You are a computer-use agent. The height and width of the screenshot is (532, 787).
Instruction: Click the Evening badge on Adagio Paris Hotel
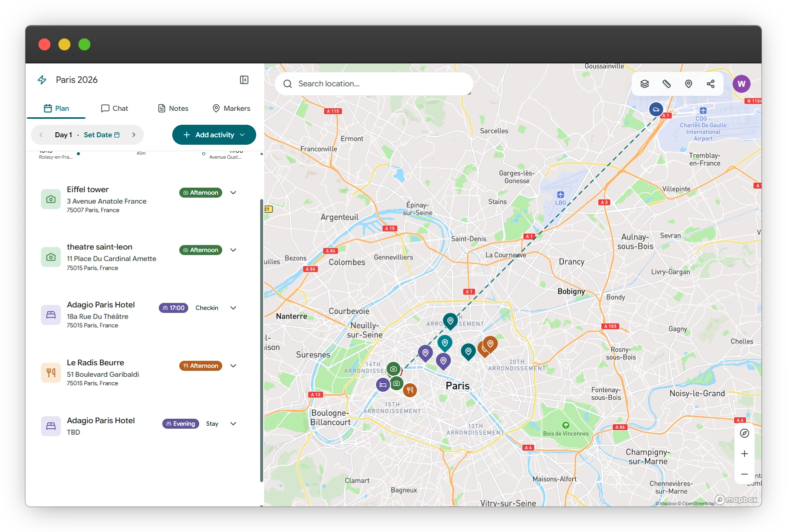[181, 424]
